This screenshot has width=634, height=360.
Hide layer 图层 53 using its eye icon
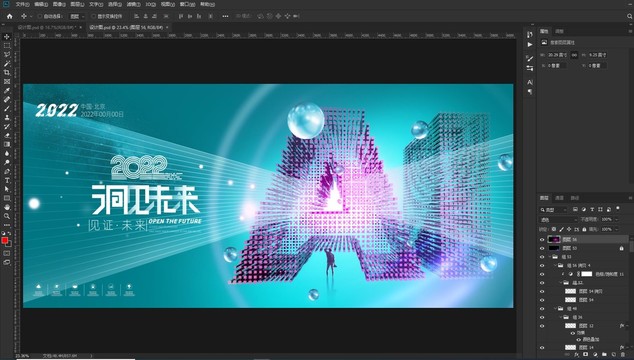click(542, 248)
